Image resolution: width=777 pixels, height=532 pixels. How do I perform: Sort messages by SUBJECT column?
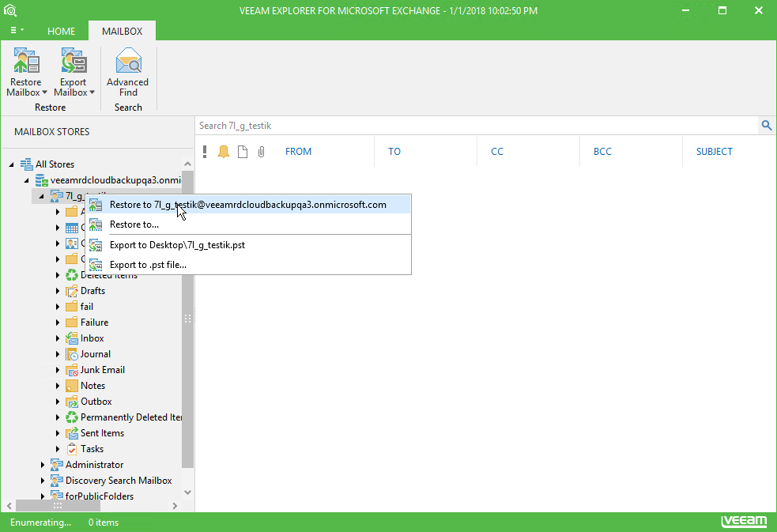[714, 152]
